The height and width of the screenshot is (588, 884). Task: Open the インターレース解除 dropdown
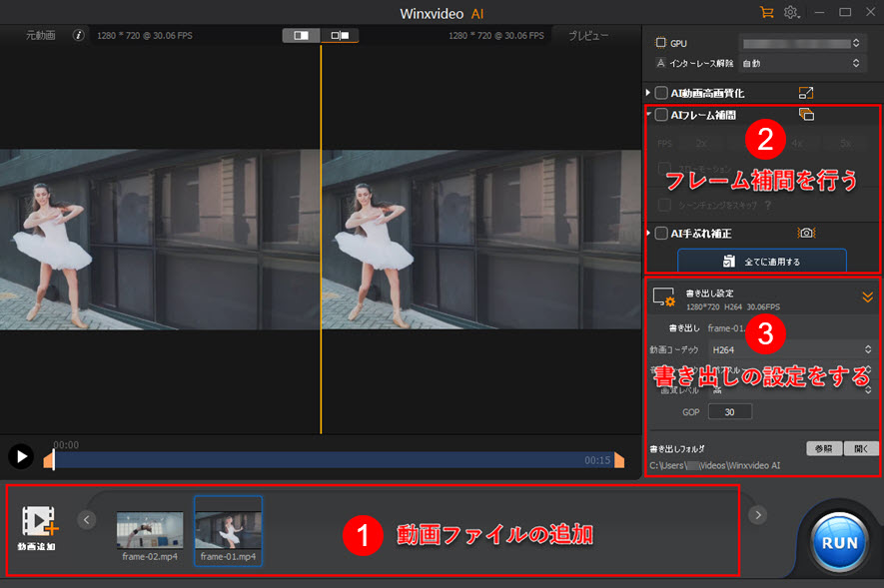click(x=800, y=63)
